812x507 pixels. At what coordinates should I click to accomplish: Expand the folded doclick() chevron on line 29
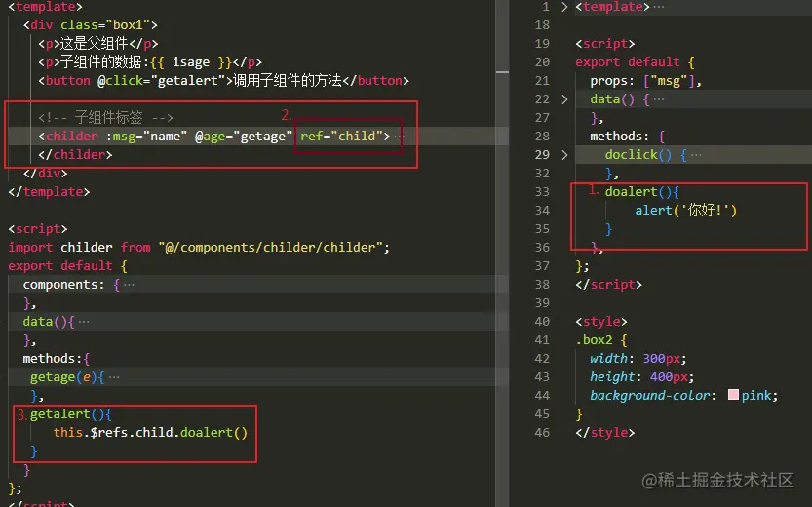[x=564, y=154]
